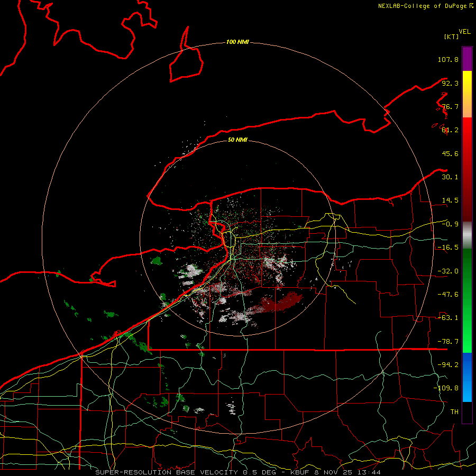Click the -0.9 legend value
The width and height of the screenshot is (476, 476).
[450, 224]
